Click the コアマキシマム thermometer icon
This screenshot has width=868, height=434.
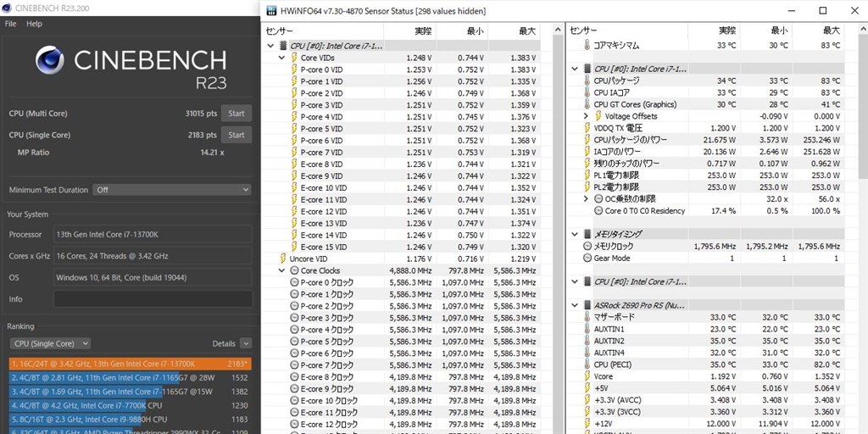click(x=587, y=46)
